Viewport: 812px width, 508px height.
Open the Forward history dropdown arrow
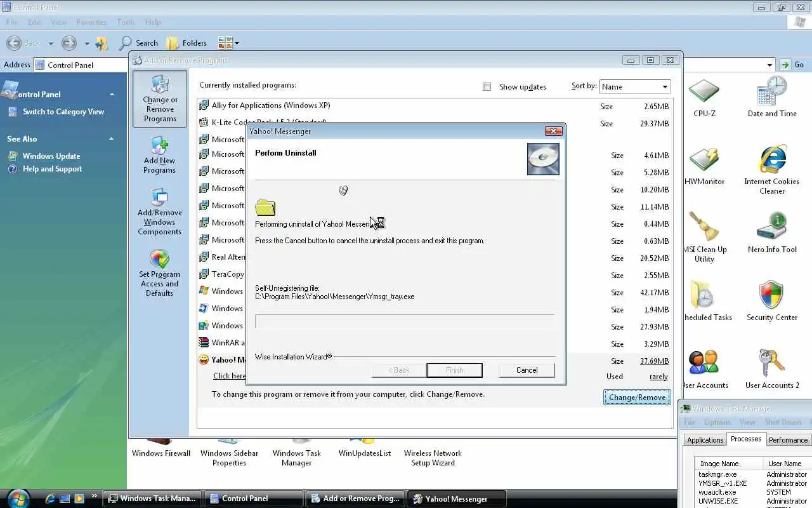coord(87,44)
